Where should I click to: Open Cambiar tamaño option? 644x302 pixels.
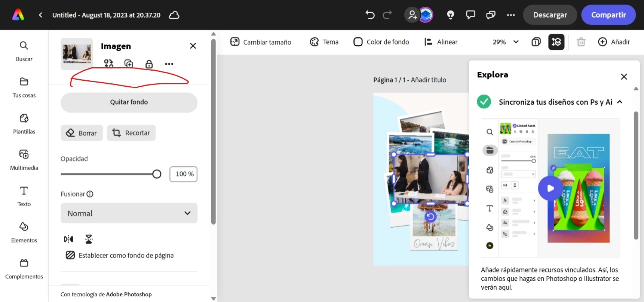pos(261,42)
